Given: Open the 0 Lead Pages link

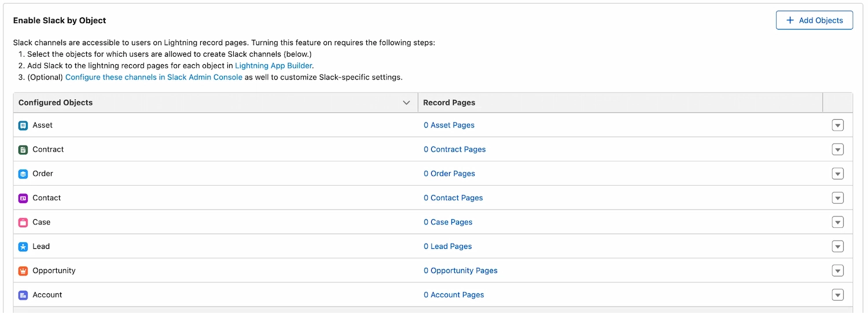Looking at the screenshot, I should (x=448, y=246).
